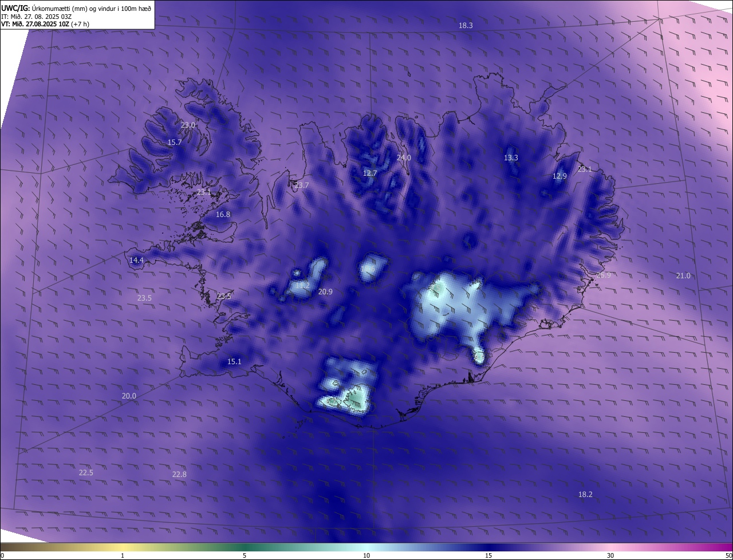The image size is (733, 560).
Task: Click the 15 label on the colour scale
Action: 488,556
